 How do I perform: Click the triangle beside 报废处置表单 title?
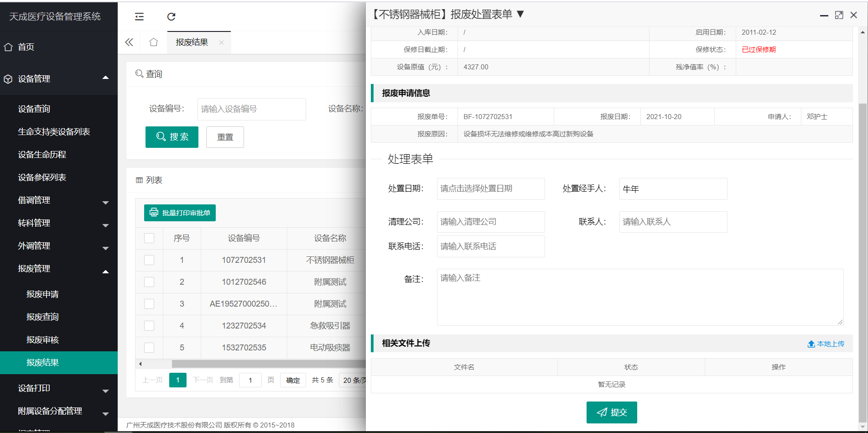click(x=520, y=14)
